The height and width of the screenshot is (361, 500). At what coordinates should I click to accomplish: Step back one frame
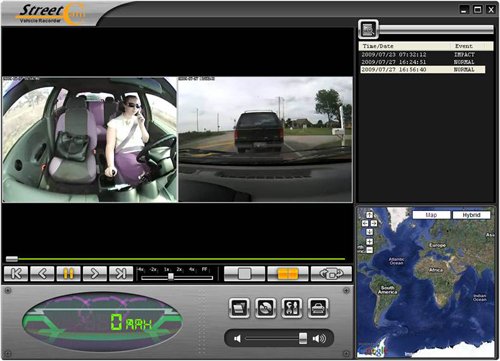coord(42,274)
